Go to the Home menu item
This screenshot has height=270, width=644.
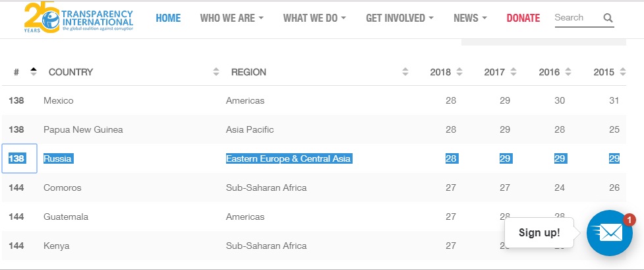pyautogui.click(x=168, y=18)
